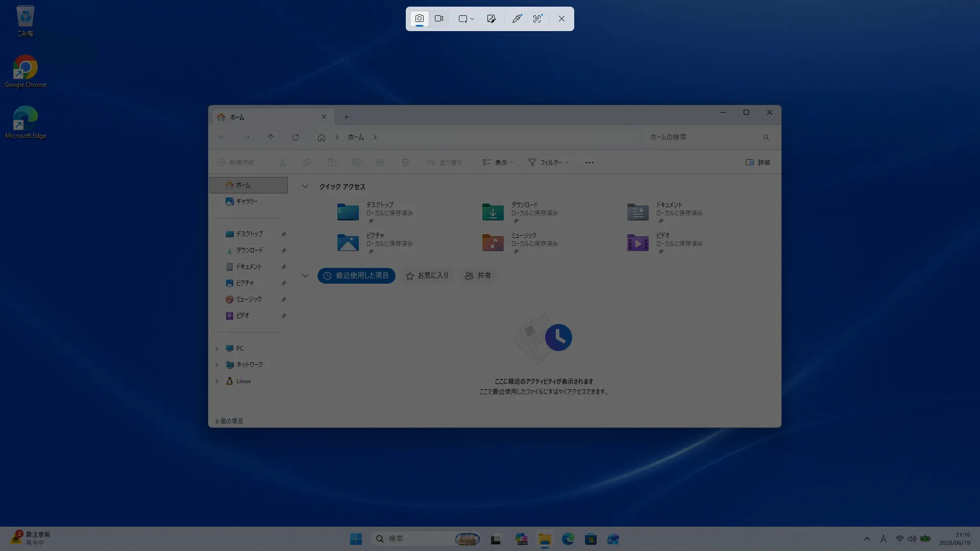Viewport: 980px width, 551px height.
Task: Switch to the お気に入り tab
Action: [427, 275]
